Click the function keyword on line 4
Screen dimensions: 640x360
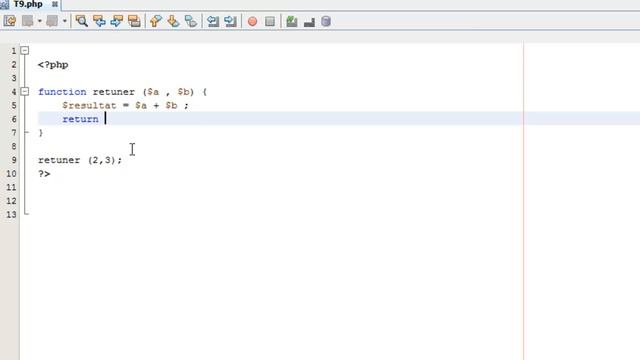[62, 92]
